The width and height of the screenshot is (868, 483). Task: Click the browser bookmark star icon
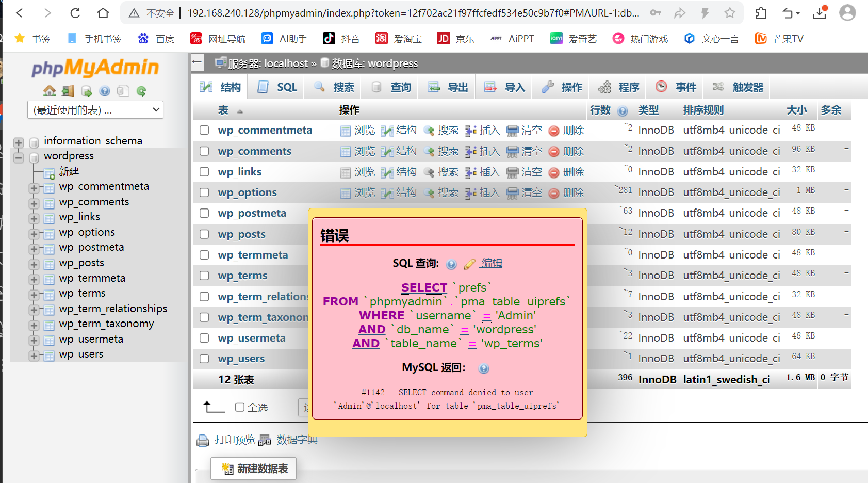pos(729,13)
